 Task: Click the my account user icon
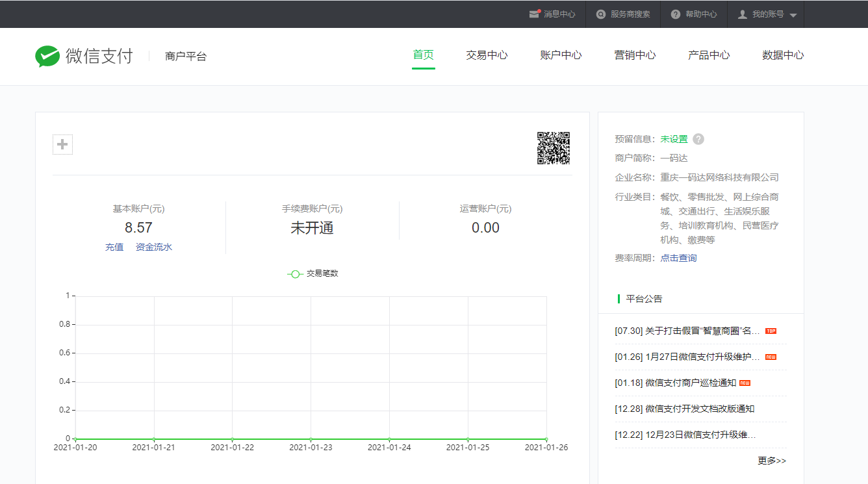743,14
